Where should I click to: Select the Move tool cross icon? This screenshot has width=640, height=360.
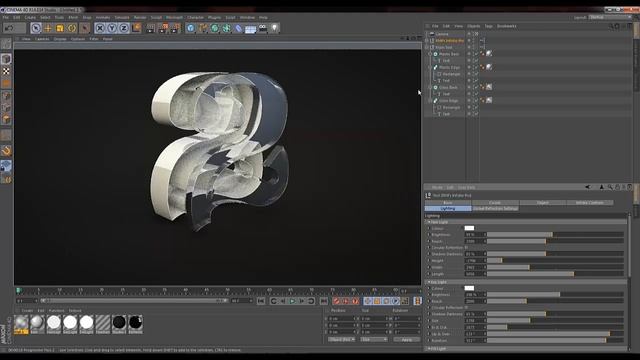pyautogui.click(x=48, y=28)
